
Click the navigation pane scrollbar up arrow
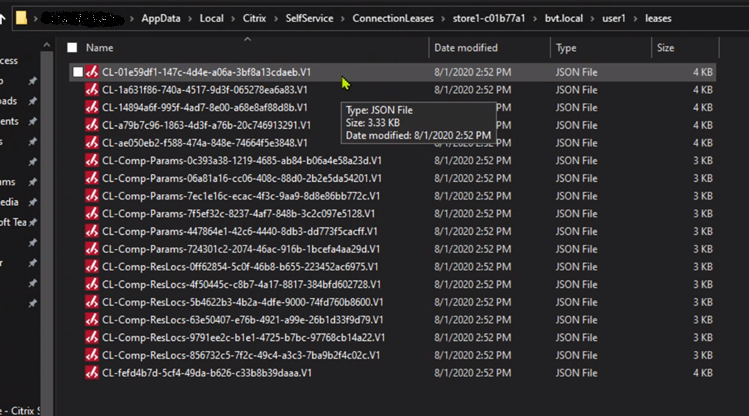pos(45,46)
